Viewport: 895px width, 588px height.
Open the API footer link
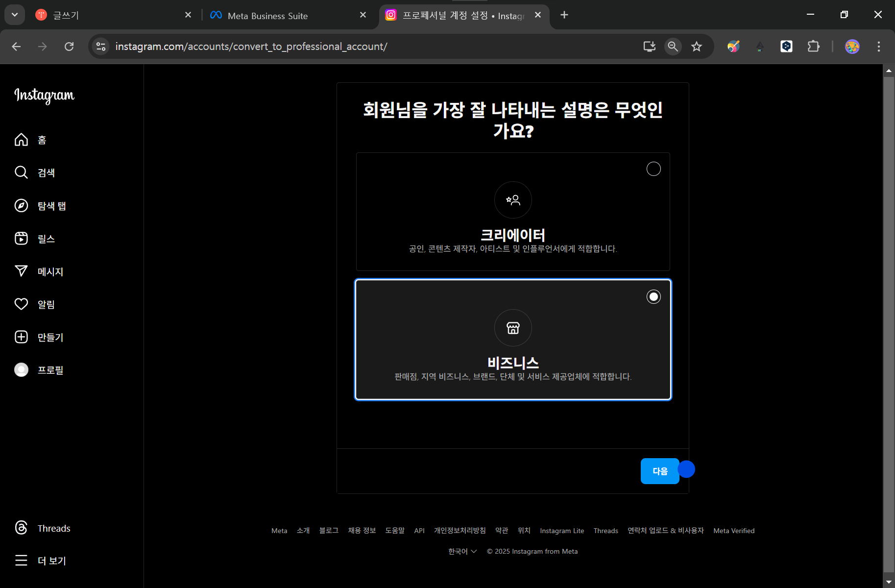tap(419, 531)
